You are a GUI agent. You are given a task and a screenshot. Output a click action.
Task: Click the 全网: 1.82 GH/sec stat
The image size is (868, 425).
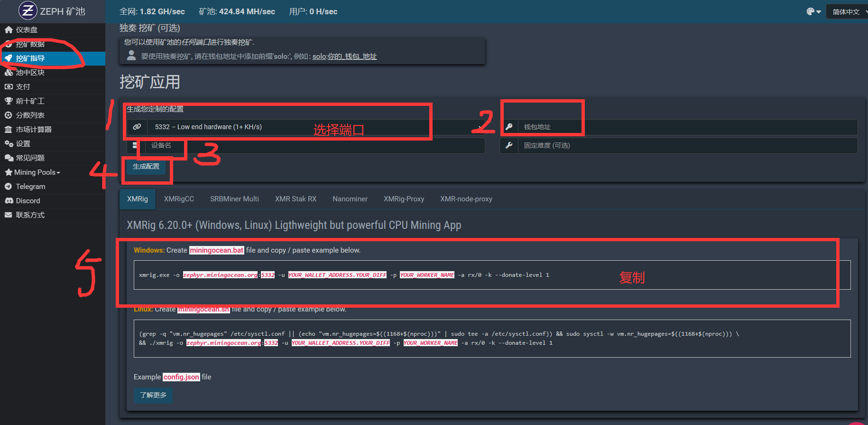[x=152, y=11]
